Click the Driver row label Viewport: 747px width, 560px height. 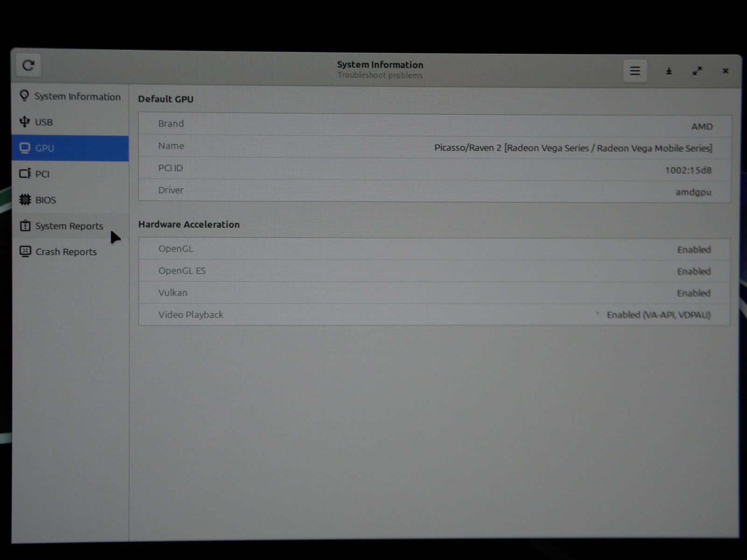(171, 190)
